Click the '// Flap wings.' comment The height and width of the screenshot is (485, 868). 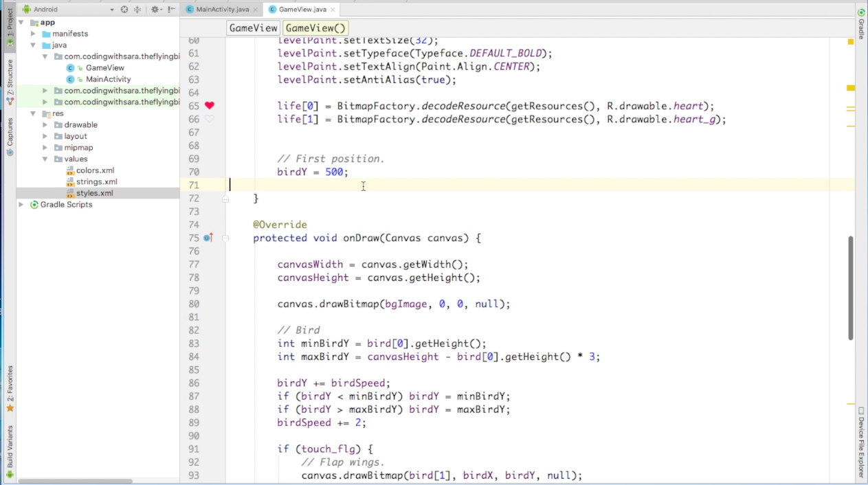pyautogui.click(x=343, y=462)
